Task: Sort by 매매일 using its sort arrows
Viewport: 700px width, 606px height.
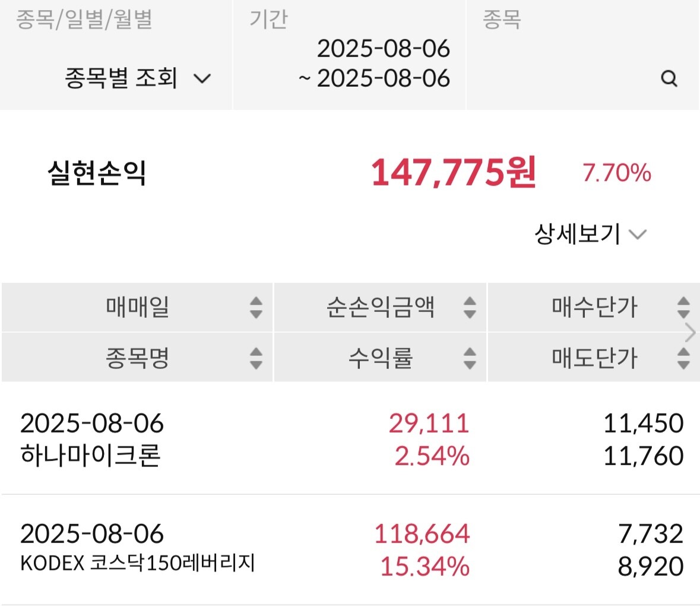Action: pos(256,307)
